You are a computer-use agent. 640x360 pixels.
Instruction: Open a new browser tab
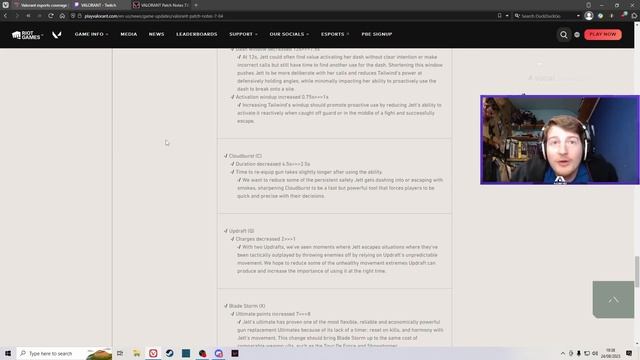pyautogui.click(x=196, y=5)
